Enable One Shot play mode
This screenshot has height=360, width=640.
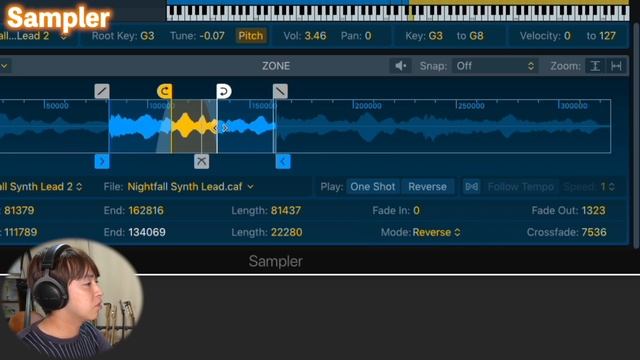(x=373, y=187)
